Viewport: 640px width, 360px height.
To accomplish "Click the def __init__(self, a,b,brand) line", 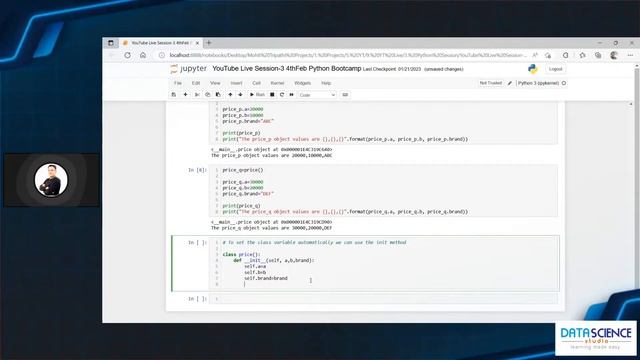I will 274,260.
